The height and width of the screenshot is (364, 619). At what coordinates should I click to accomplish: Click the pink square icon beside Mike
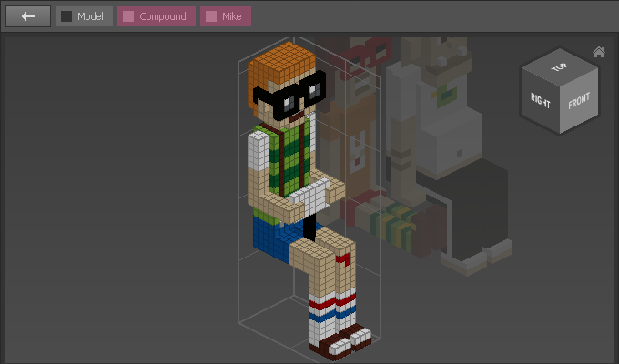click(x=211, y=16)
